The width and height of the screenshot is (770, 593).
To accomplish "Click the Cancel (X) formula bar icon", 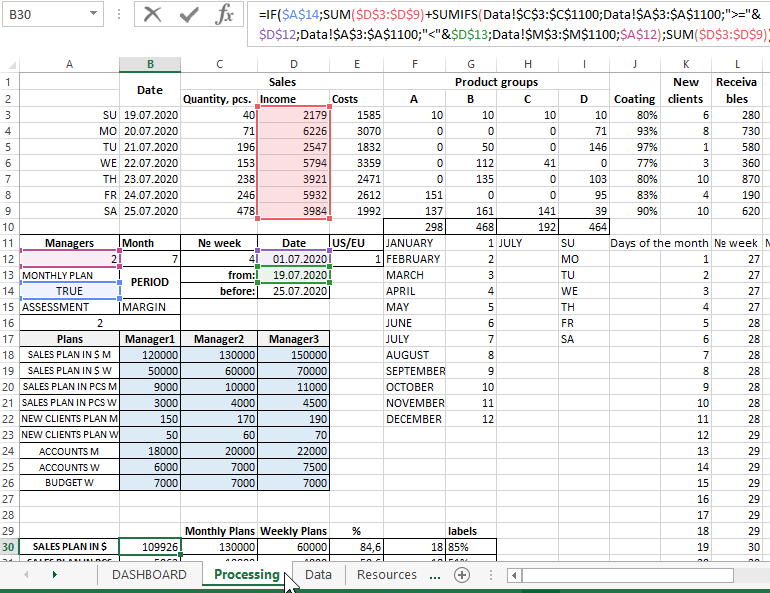I will pyautogui.click(x=152, y=15).
